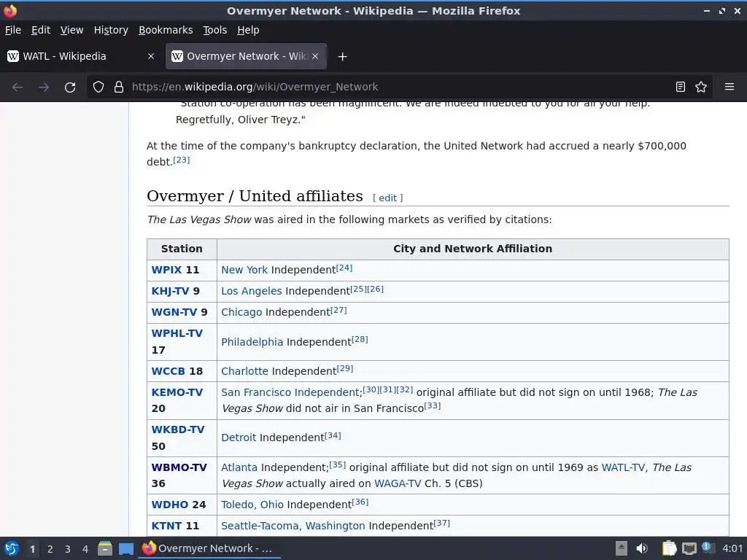Reload the current page
Viewport: 747px width, 560px height.
70,87
